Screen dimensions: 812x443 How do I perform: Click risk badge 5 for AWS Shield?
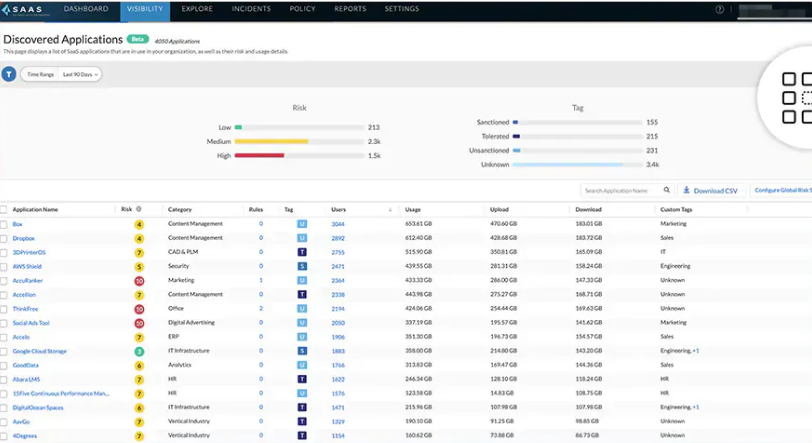click(139, 267)
